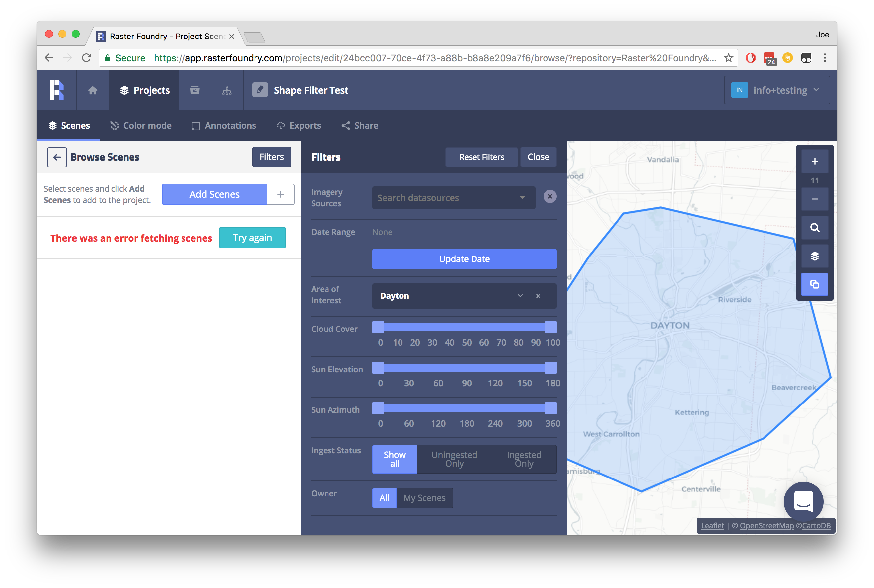Set owner filter to My Scenes

coord(424,498)
